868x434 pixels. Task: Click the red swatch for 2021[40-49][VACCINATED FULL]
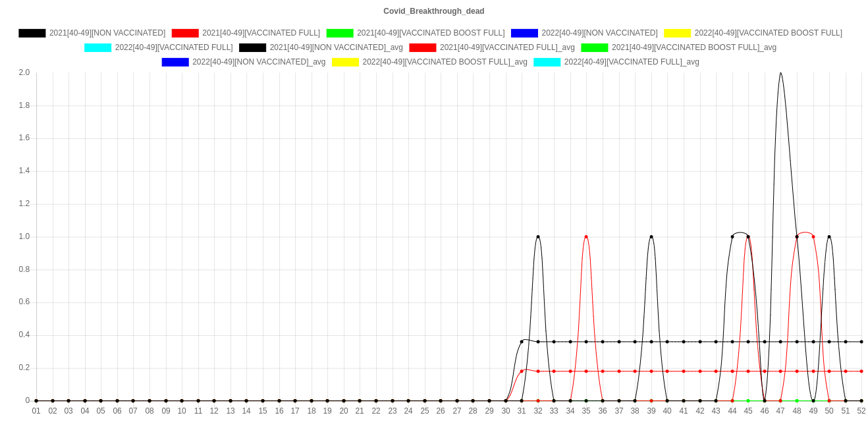(x=184, y=33)
